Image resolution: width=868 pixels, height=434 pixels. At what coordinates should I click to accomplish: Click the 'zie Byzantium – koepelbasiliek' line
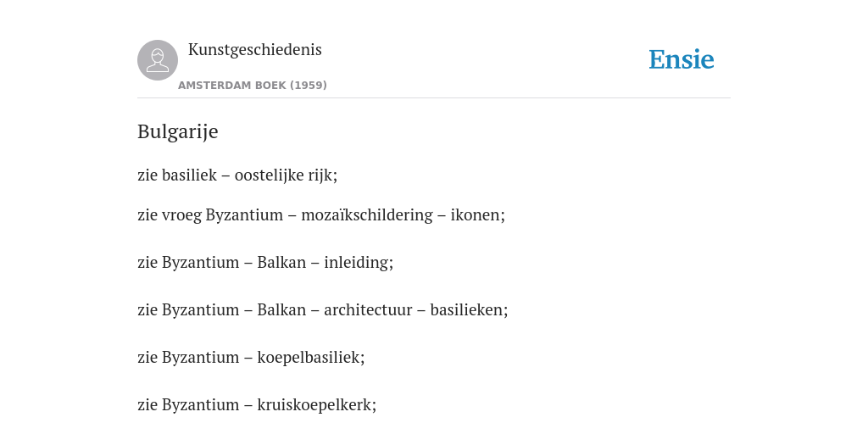[x=251, y=358]
